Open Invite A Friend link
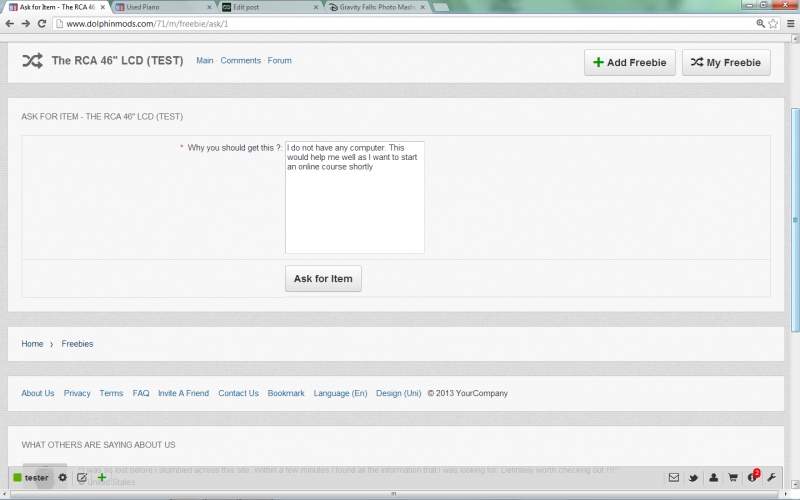Image resolution: width=800 pixels, height=500 pixels. pos(183,393)
